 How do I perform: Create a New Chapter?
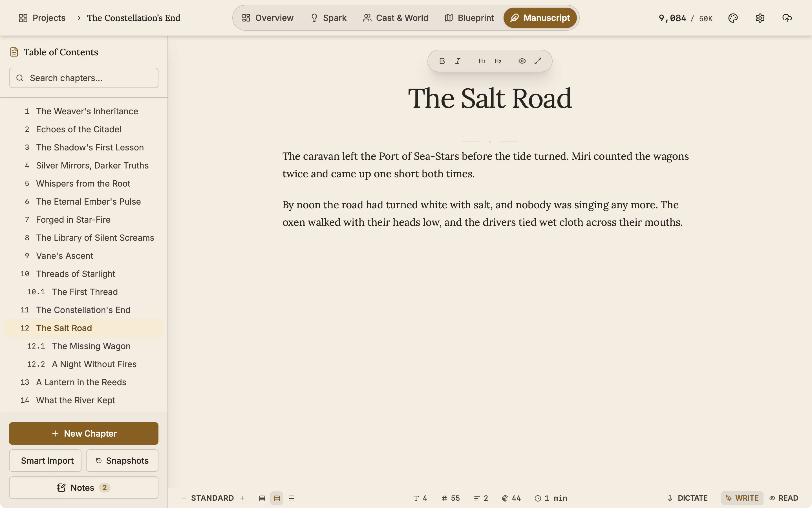tap(83, 433)
